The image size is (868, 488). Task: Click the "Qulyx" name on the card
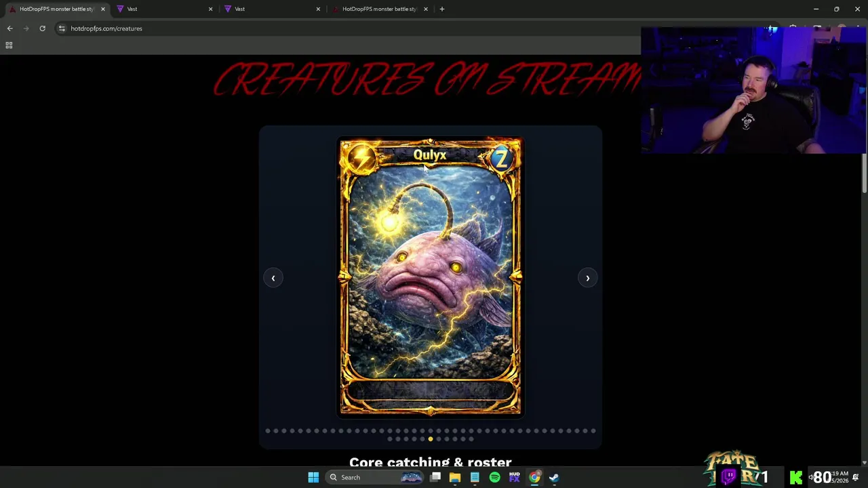[x=430, y=155]
